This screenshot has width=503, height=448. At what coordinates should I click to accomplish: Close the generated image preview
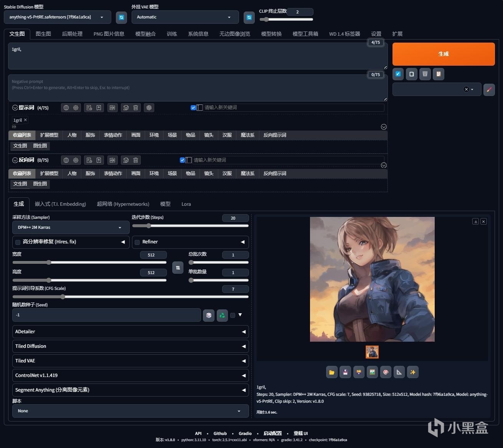click(x=483, y=222)
